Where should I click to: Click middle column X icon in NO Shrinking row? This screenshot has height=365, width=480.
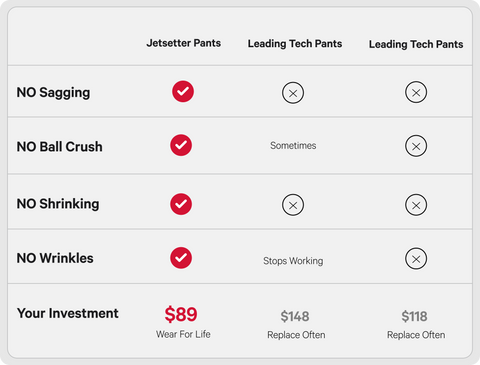pyautogui.click(x=293, y=205)
